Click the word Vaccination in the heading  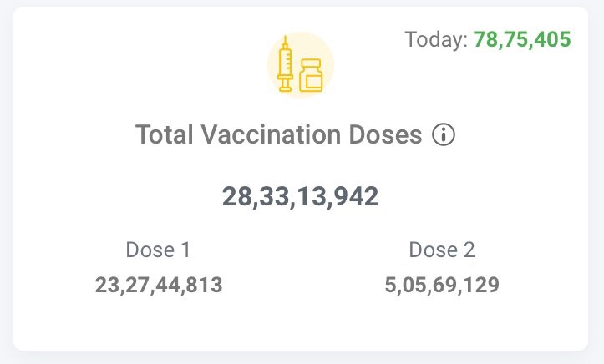pyautogui.click(x=272, y=134)
